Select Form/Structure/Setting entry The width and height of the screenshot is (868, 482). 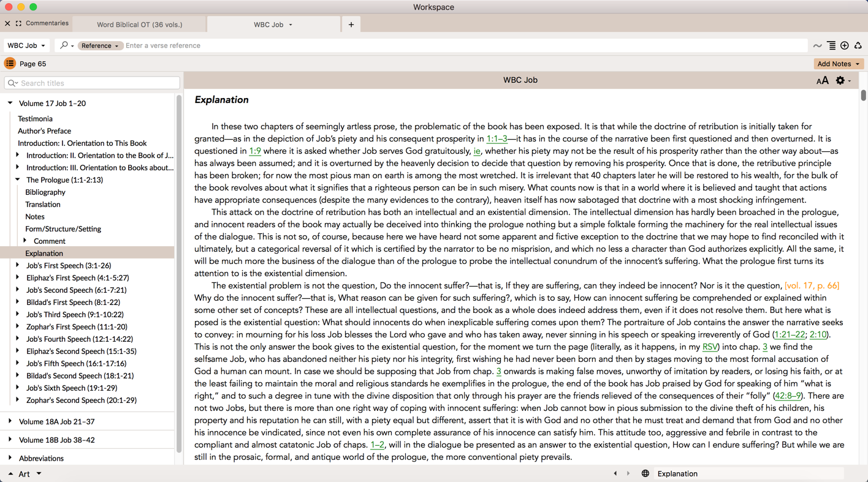point(63,228)
